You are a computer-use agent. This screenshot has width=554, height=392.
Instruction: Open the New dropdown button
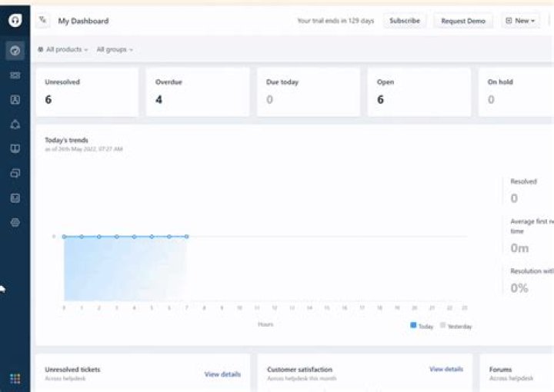(x=520, y=21)
